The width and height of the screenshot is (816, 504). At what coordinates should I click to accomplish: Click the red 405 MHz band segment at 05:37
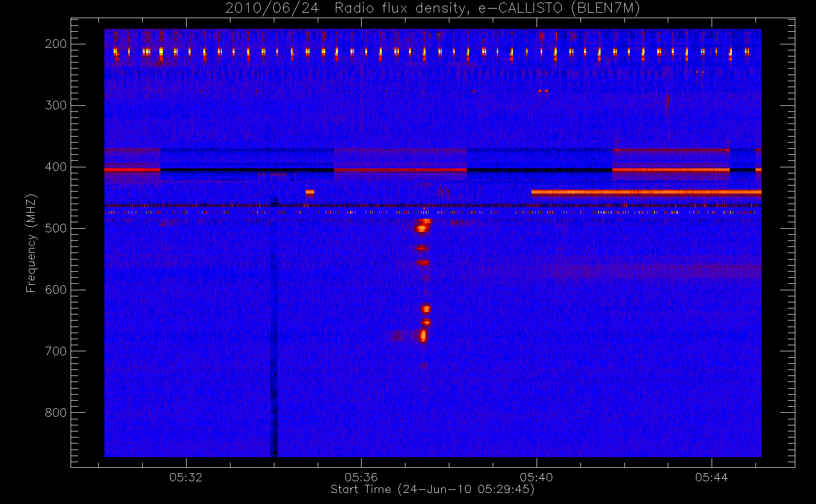(400, 170)
